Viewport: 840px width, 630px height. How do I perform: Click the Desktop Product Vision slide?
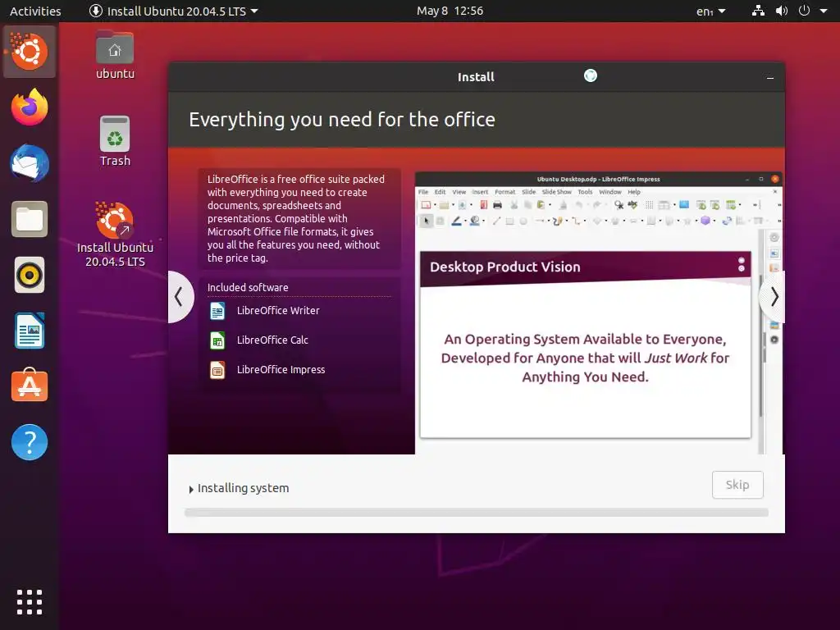586,345
